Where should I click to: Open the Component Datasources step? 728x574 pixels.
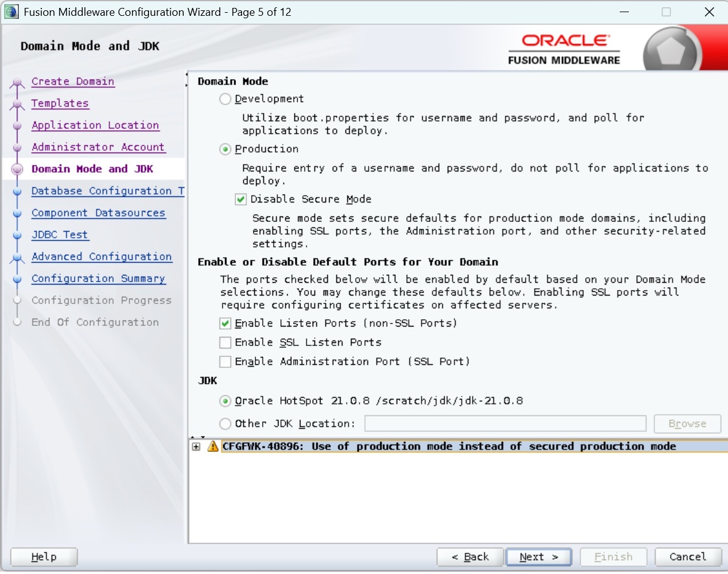pos(99,213)
